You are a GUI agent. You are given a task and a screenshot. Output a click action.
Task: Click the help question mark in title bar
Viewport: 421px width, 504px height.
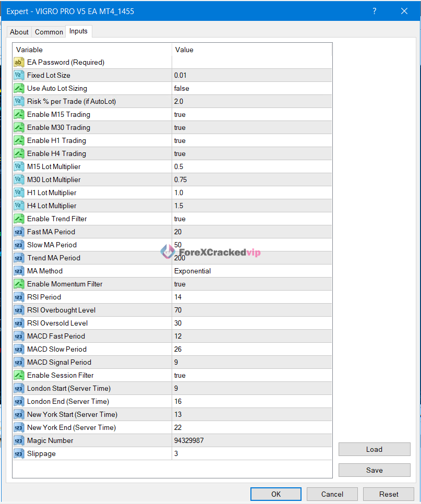point(375,11)
